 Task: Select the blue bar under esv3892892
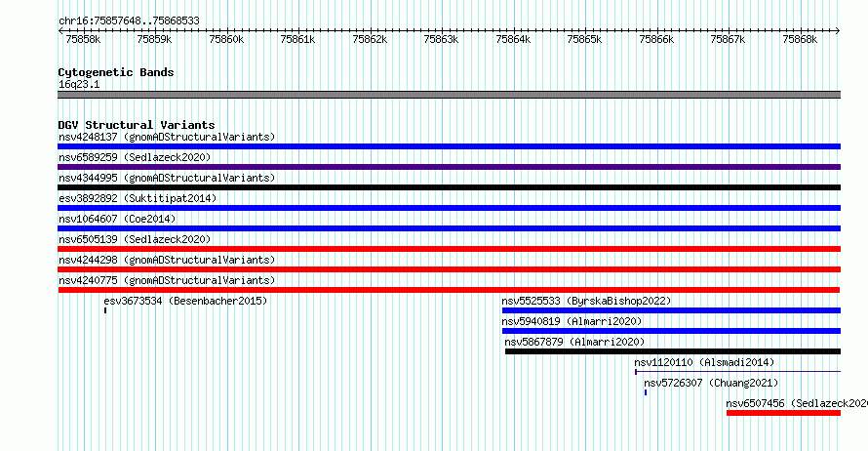click(x=449, y=208)
